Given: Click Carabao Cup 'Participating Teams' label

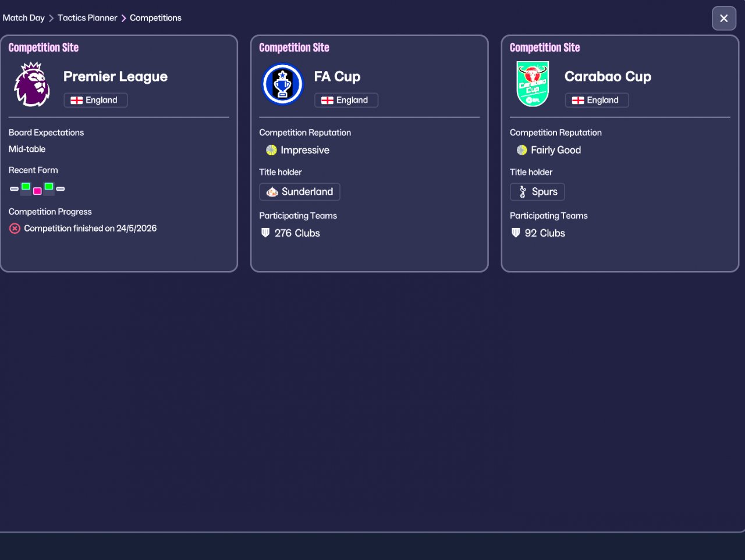Looking at the screenshot, I should (549, 216).
